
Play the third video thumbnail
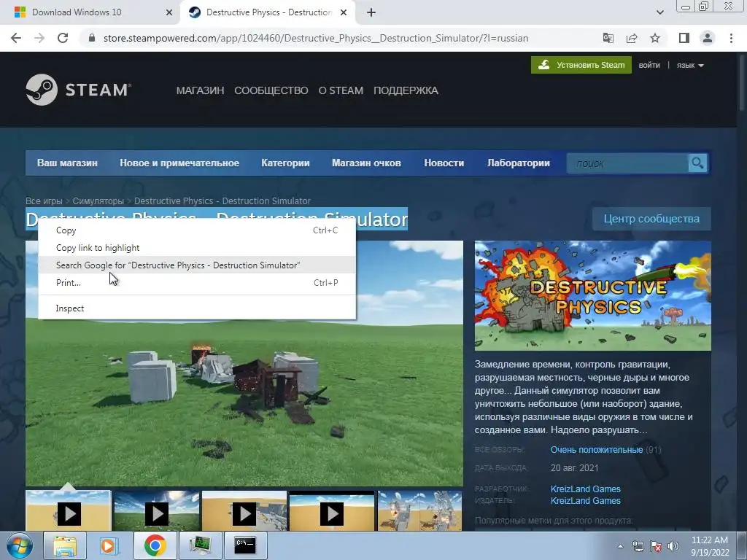click(244, 513)
